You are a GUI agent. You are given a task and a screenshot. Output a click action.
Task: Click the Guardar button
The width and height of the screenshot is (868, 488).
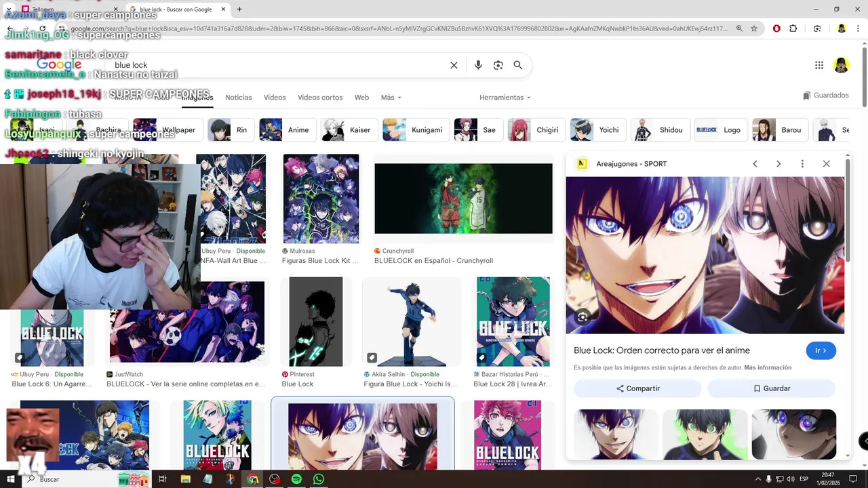pyautogui.click(x=771, y=388)
